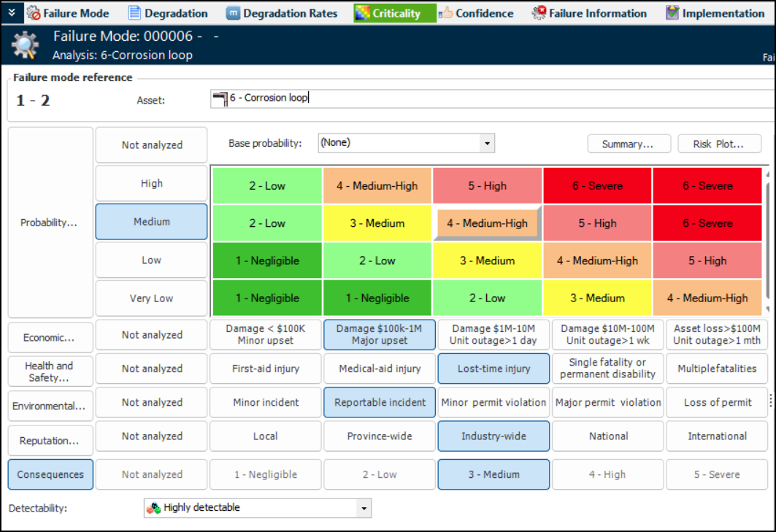Click the Implementation tab icon

(672, 13)
